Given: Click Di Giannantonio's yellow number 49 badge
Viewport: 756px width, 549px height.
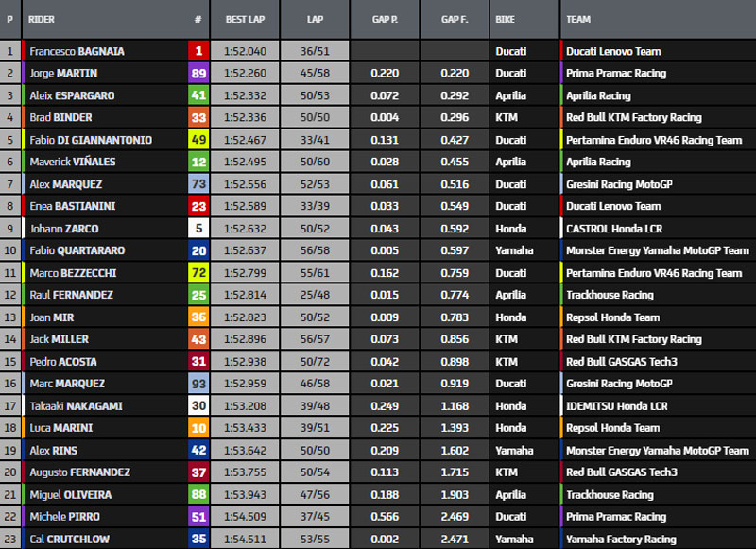Looking at the screenshot, I should tap(198, 140).
